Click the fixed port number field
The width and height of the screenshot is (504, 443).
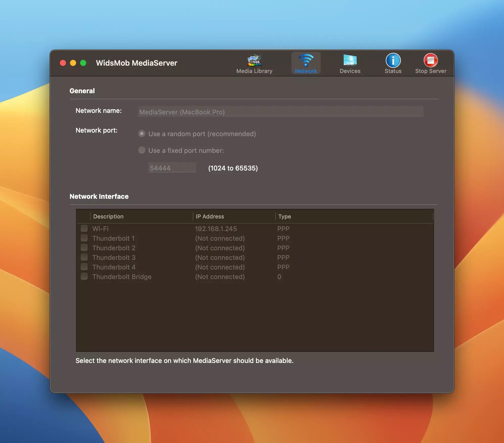(172, 168)
